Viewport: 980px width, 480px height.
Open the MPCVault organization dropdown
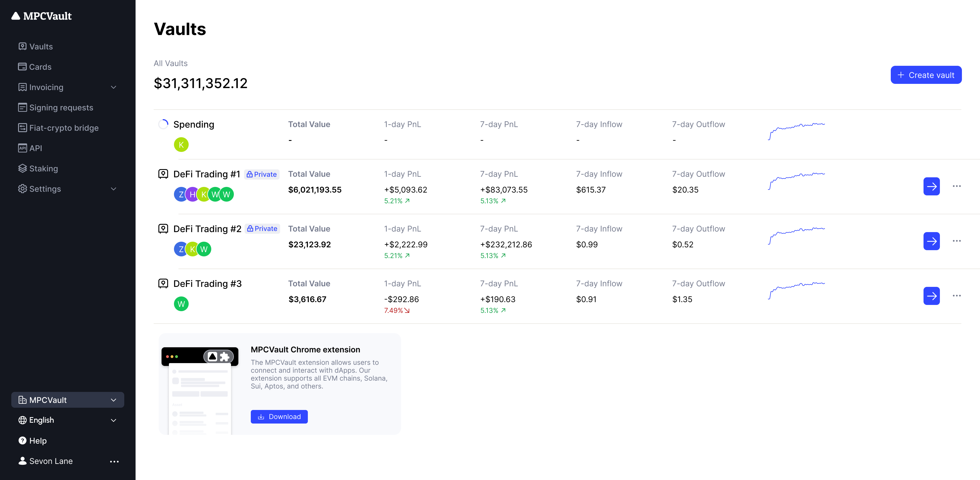[68, 400]
